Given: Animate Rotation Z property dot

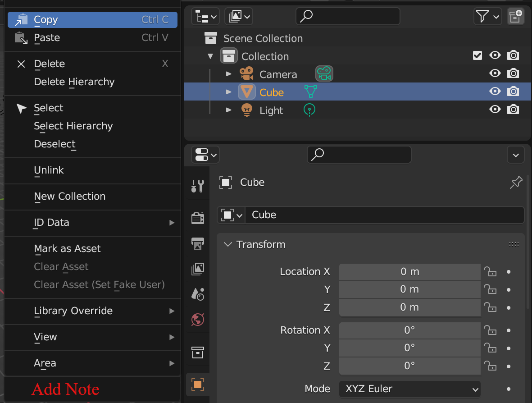Looking at the screenshot, I should [508, 366].
